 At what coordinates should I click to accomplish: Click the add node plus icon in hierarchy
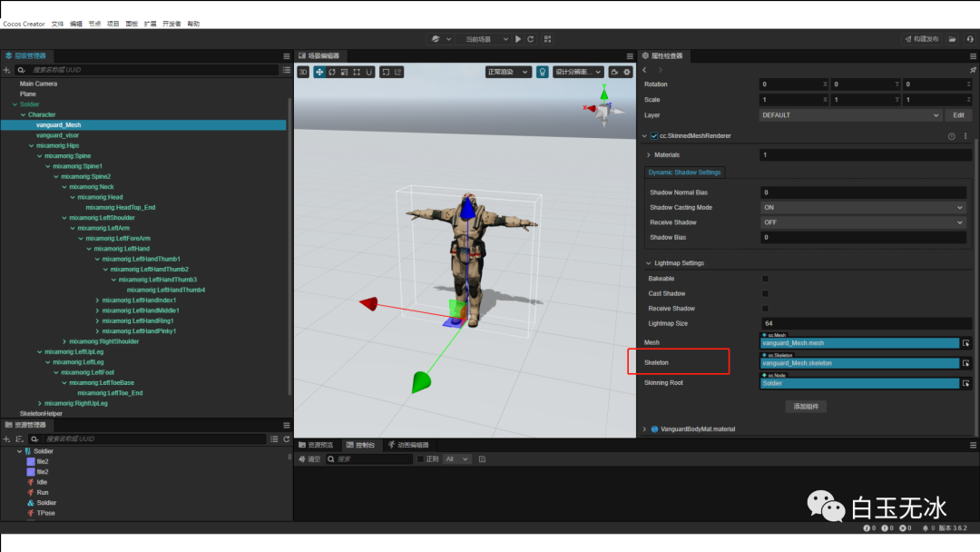(x=7, y=69)
